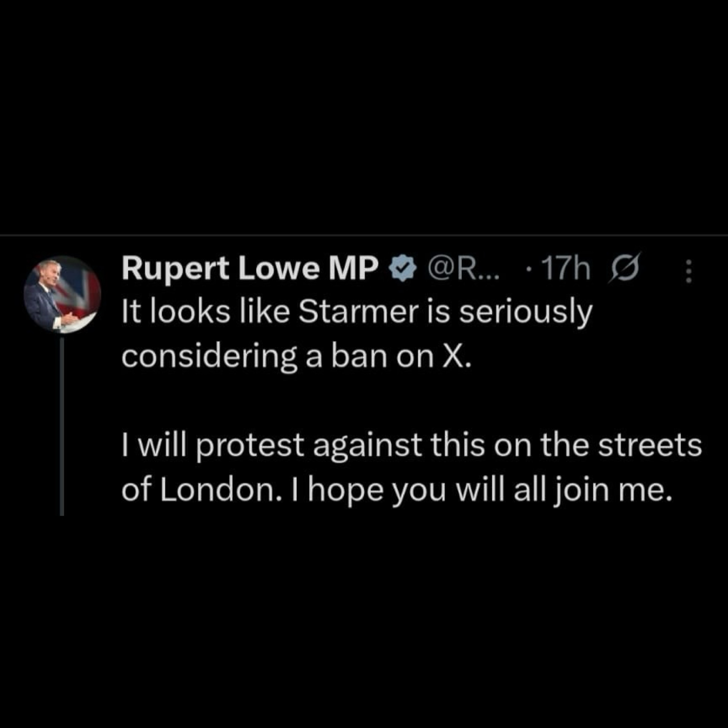Click the vertical thread line below avatar
The image size is (728, 728).
tap(62, 426)
